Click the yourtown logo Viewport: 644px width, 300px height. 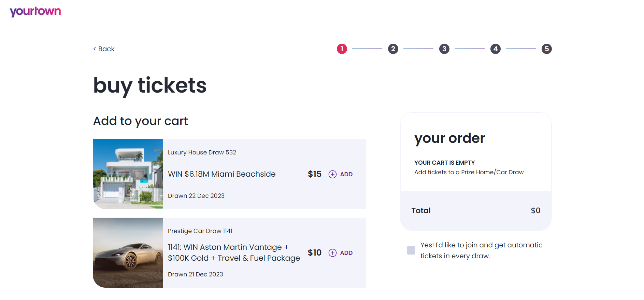coord(35,12)
